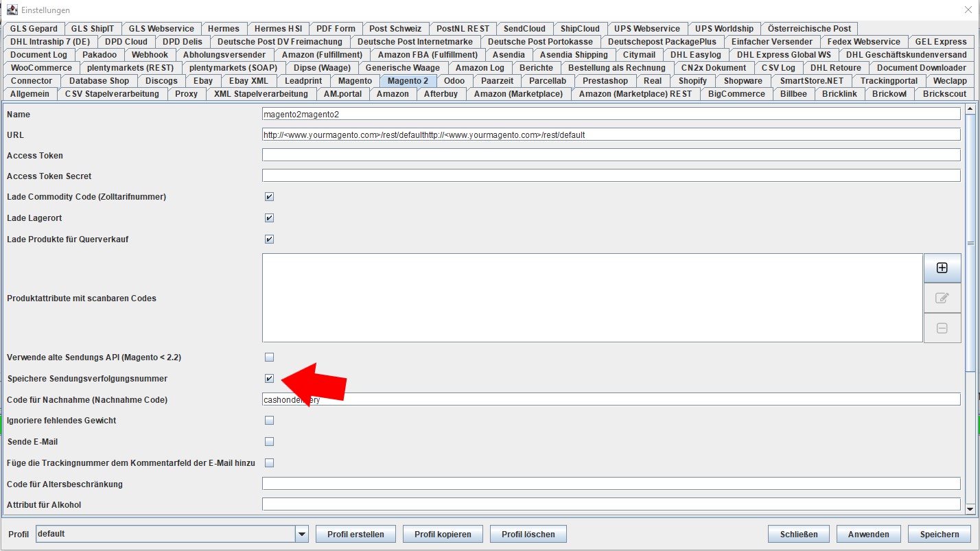This screenshot has height=551, width=980.
Task: Click into the Access Token Secret field
Action: click(611, 176)
